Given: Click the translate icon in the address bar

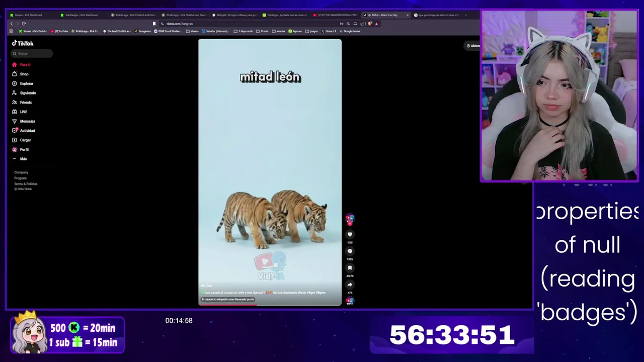Looking at the screenshot, I should tap(348, 24).
